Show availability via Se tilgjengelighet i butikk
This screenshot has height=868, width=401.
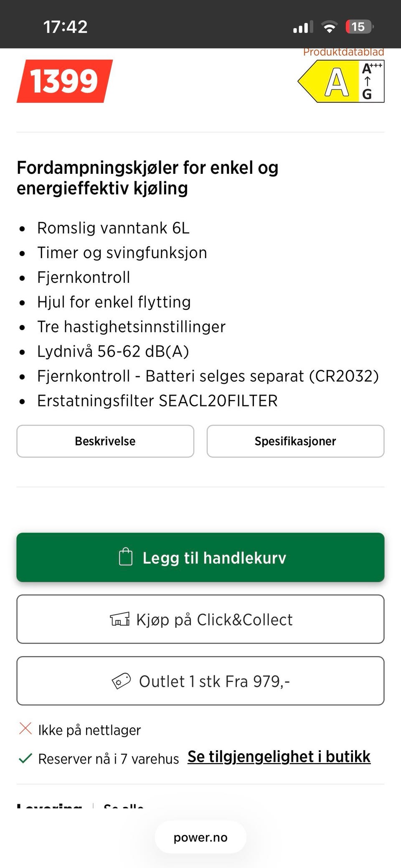[279, 756]
